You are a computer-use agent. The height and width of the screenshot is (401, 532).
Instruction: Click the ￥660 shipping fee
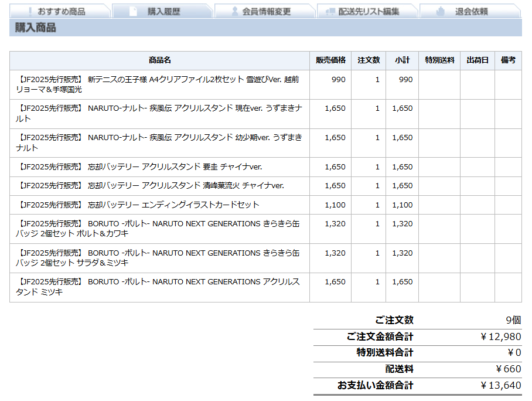pos(508,369)
